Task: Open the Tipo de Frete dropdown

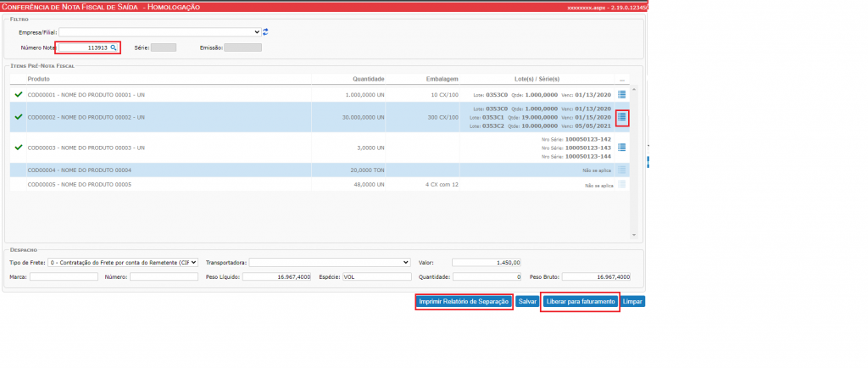Action: click(x=123, y=262)
